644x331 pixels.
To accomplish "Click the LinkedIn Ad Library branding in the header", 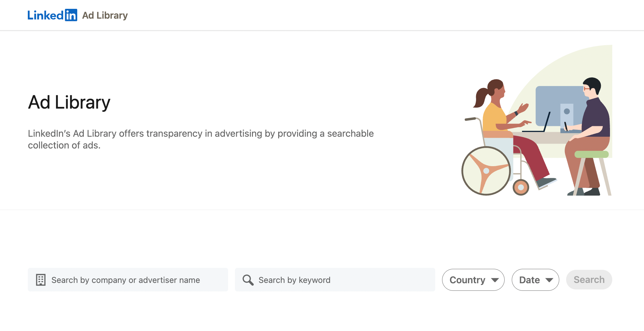I will 78,15.
